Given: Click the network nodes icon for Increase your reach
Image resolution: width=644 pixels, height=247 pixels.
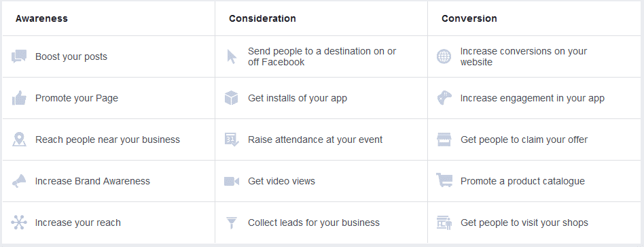Looking at the screenshot, I should click(19, 223).
